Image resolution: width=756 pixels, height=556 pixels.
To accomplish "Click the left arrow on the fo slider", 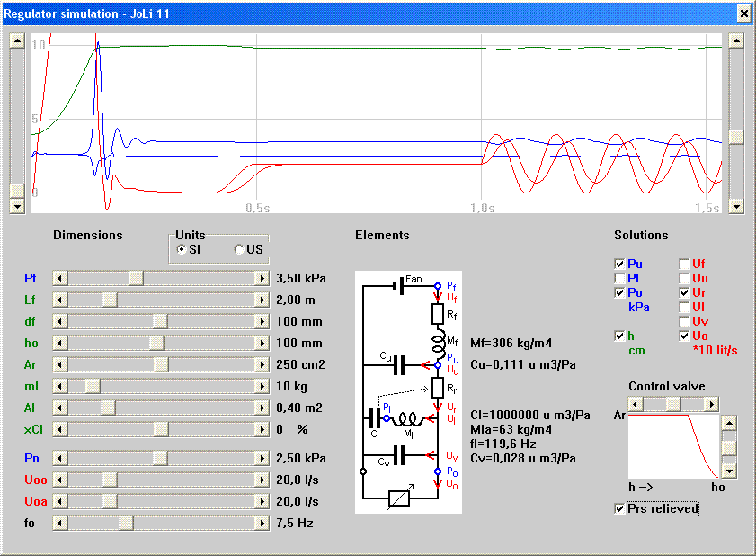I will (59, 522).
